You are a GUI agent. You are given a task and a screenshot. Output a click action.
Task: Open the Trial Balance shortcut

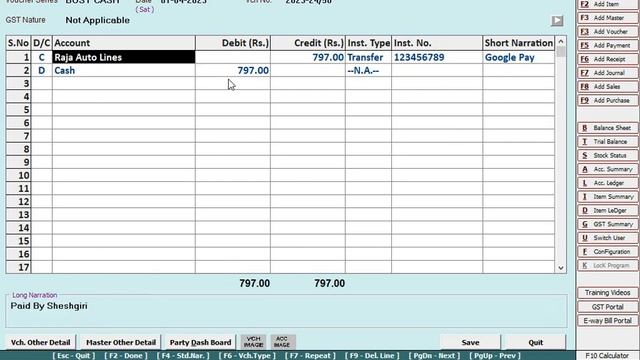(x=608, y=142)
